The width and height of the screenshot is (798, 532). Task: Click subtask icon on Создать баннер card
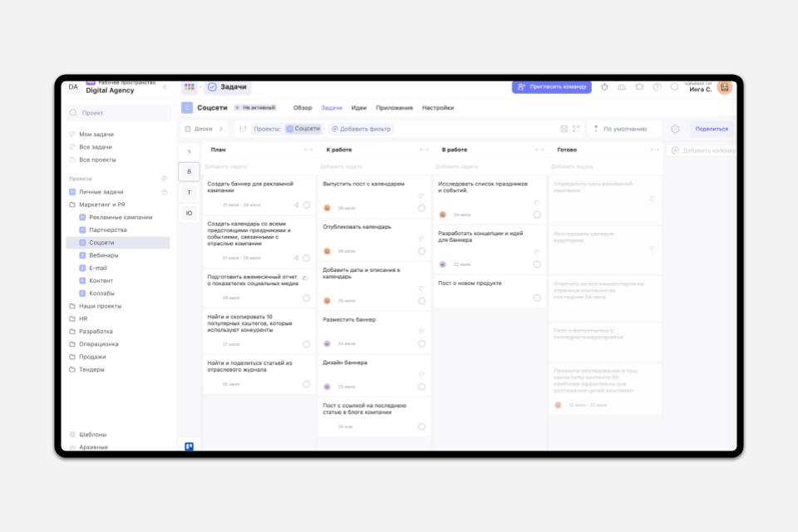pyautogui.click(x=296, y=205)
